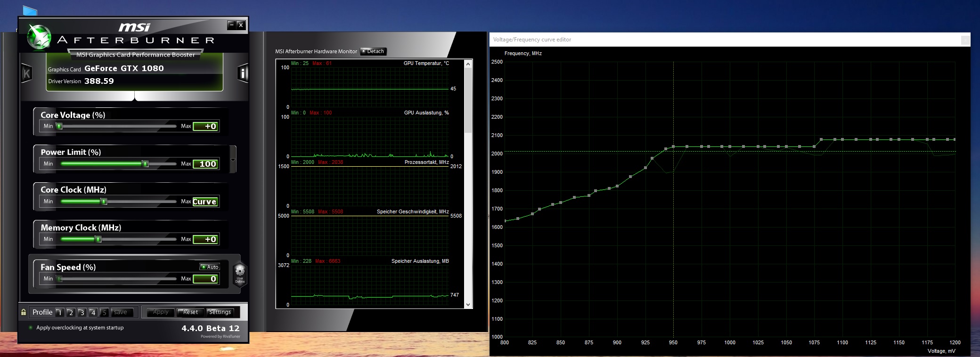Click the Core Clock Curve value field
Screen dimensions: 980x357
coord(205,202)
